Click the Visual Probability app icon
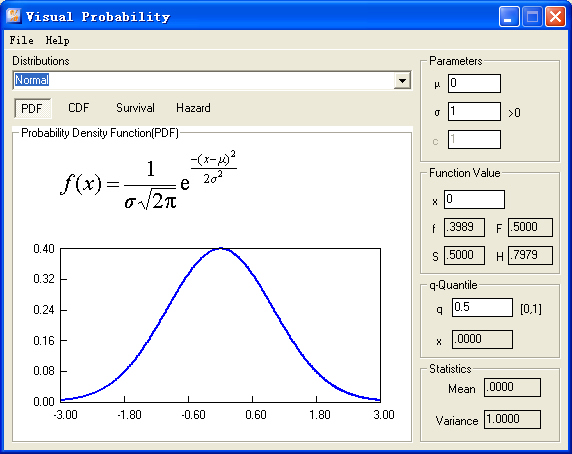 tap(14, 16)
